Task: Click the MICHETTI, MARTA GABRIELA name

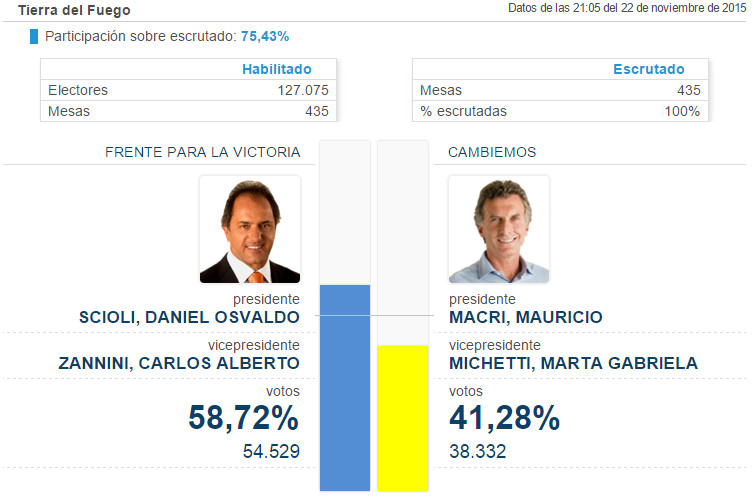Action: (x=573, y=363)
